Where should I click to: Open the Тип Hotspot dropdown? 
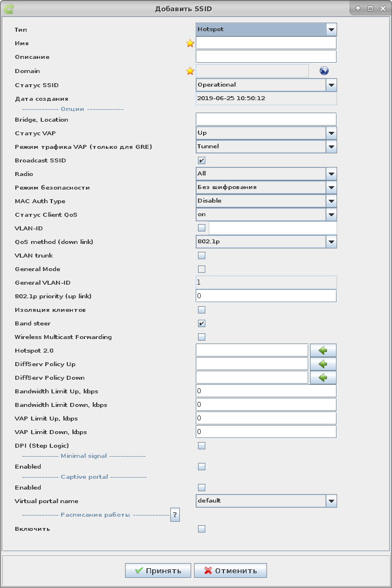pyautogui.click(x=331, y=29)
